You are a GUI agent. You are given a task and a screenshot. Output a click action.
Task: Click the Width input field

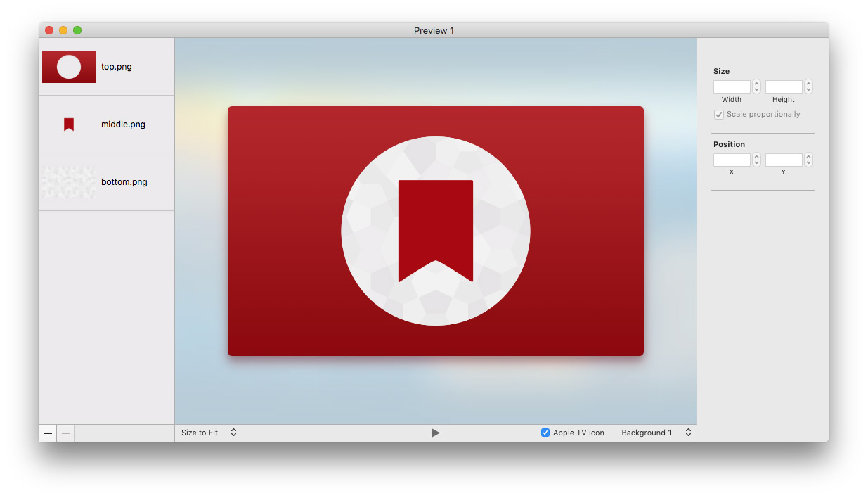point(731,87)
